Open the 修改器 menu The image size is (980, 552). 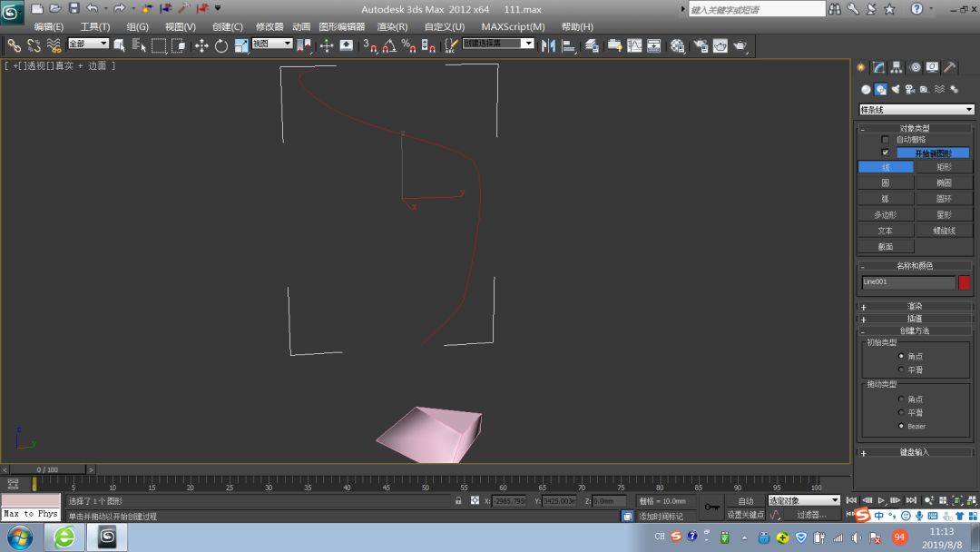pyautogui.click(x=269, y=27)
